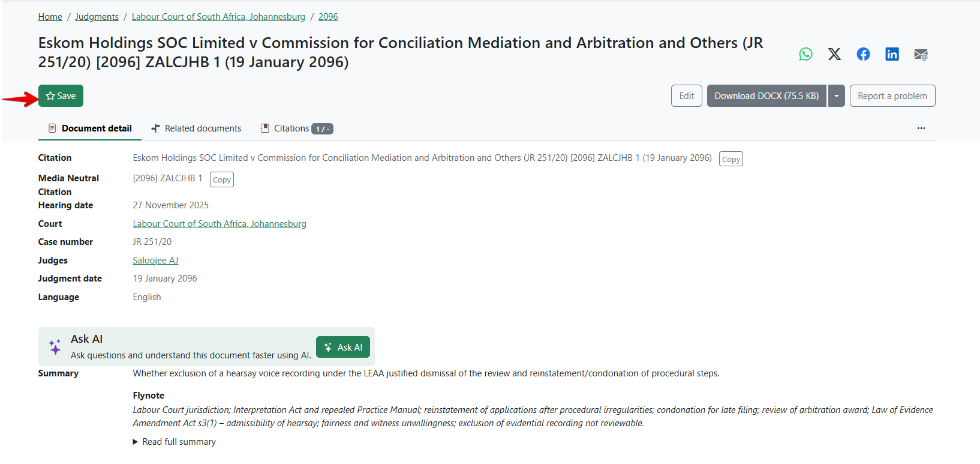This screenshot has height=464, width=980.
Task: Share the judgment via WhatsApp icon
Action: click(x=805, y=54)
